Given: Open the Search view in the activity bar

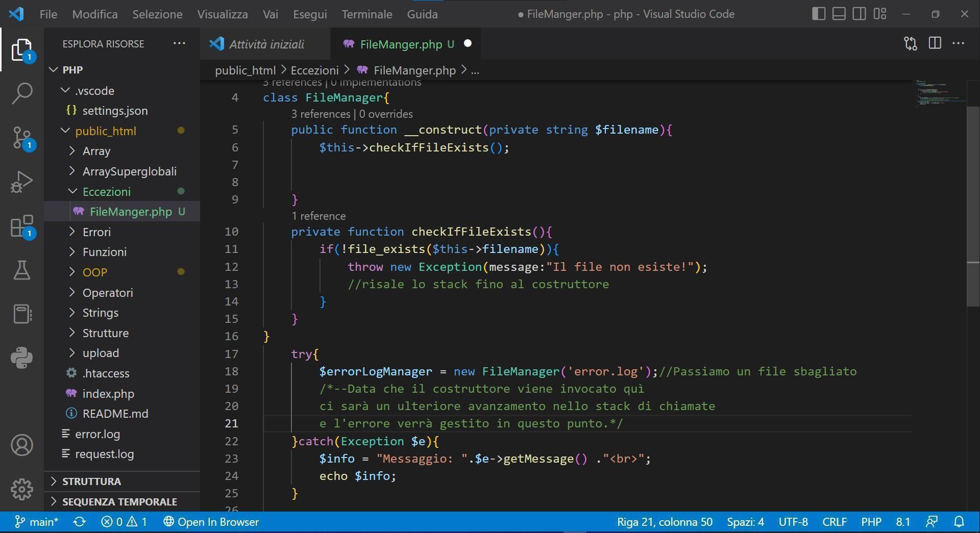Looking at the screenshot, I should (x=22, y=93).
